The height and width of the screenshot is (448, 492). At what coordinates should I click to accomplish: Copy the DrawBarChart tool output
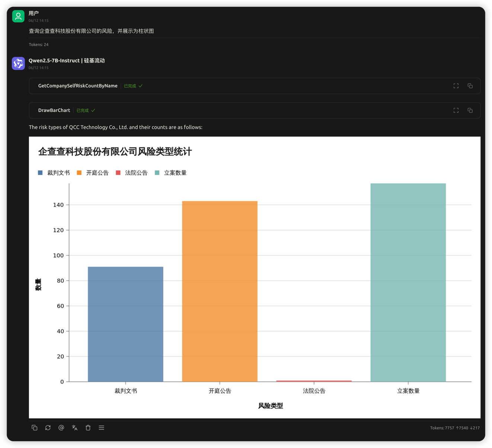(470, 110)
